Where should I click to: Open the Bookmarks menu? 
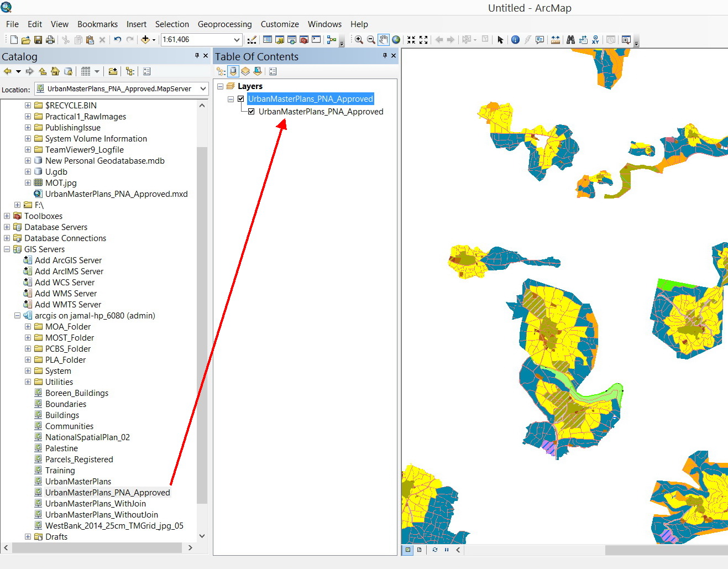click(97, 24)
